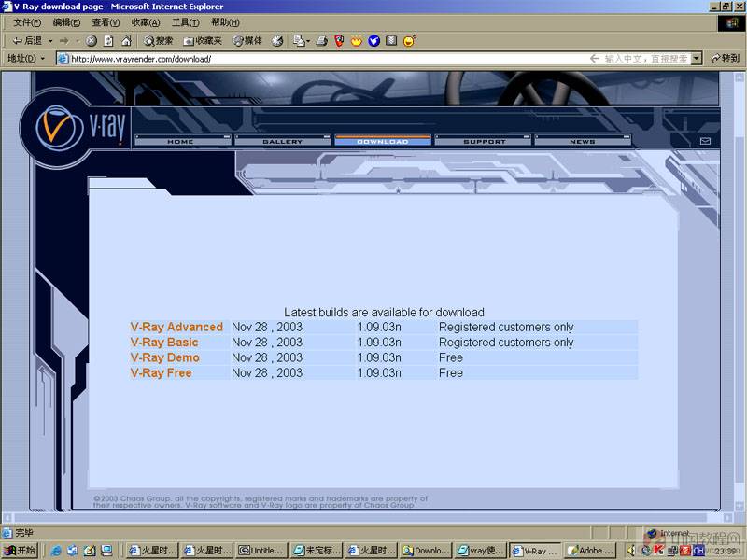Screen dimensions: 747x560
Task: Click the vertical scrollbar down arrow
Action: coord(739,506)
